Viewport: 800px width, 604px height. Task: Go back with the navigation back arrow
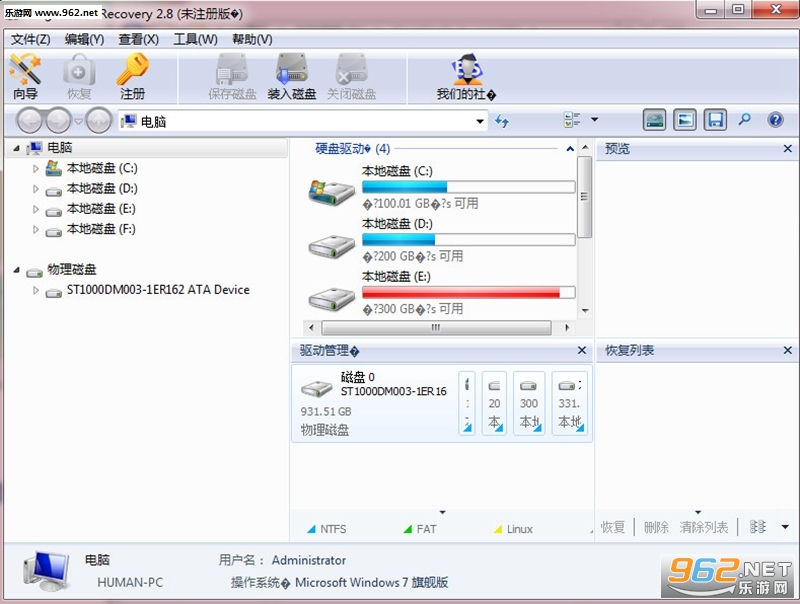click(x=29, y=121)
